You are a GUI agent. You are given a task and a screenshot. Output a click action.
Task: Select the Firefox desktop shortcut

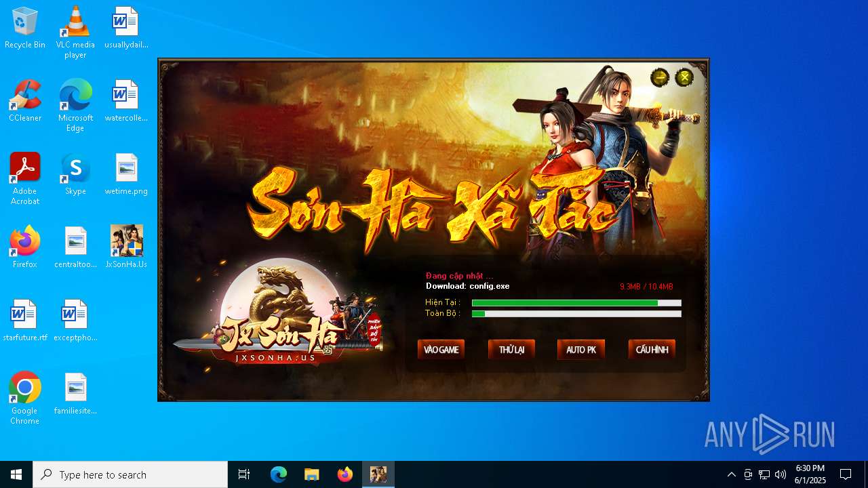25,248
